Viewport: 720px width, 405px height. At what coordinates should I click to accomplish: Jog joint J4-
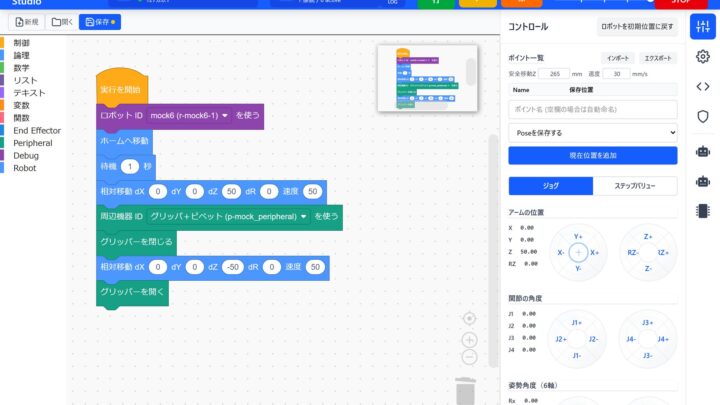(x=631, y=339)
